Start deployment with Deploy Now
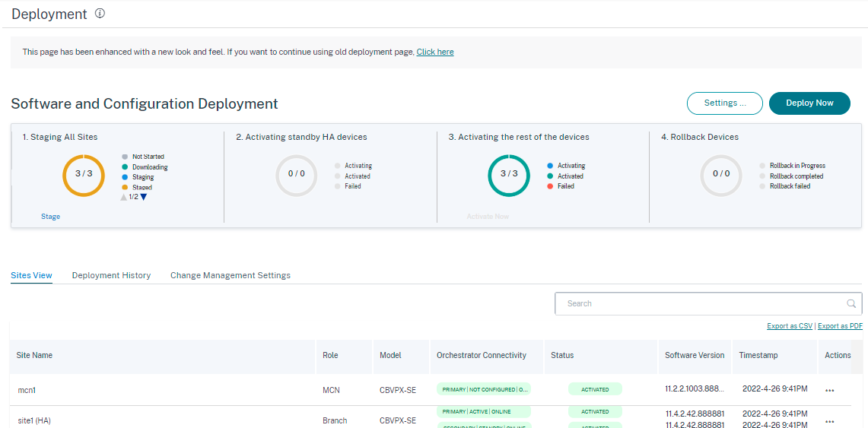Viewport: 868px width, 428px height. point(809,103)
